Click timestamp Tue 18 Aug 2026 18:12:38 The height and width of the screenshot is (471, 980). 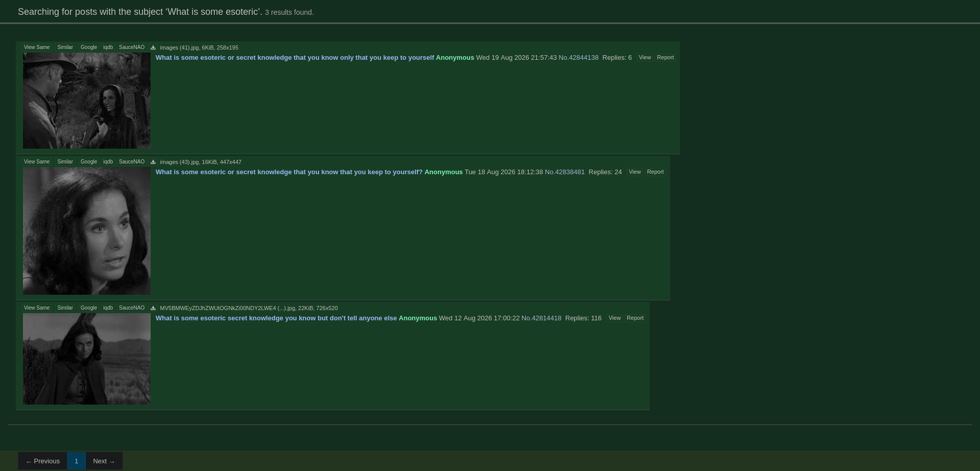(504, 172)
